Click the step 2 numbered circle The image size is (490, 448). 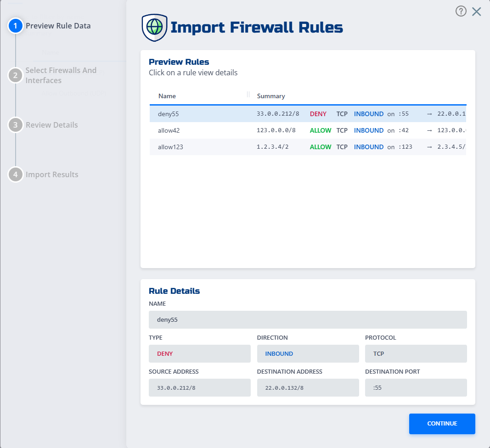(16, 75)
